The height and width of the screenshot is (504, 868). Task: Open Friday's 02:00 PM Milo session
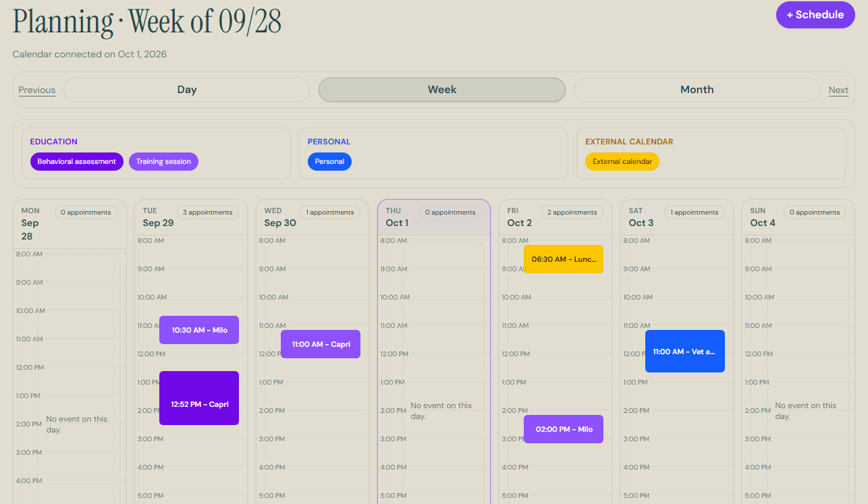[564, 429]
